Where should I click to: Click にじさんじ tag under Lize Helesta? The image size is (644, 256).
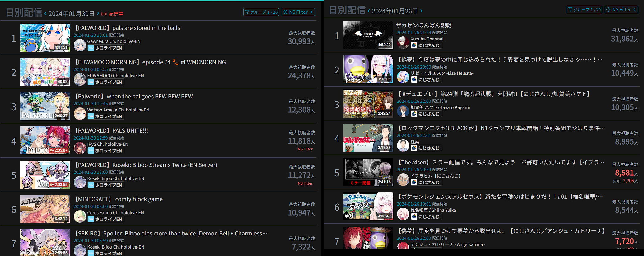point(426,80)
